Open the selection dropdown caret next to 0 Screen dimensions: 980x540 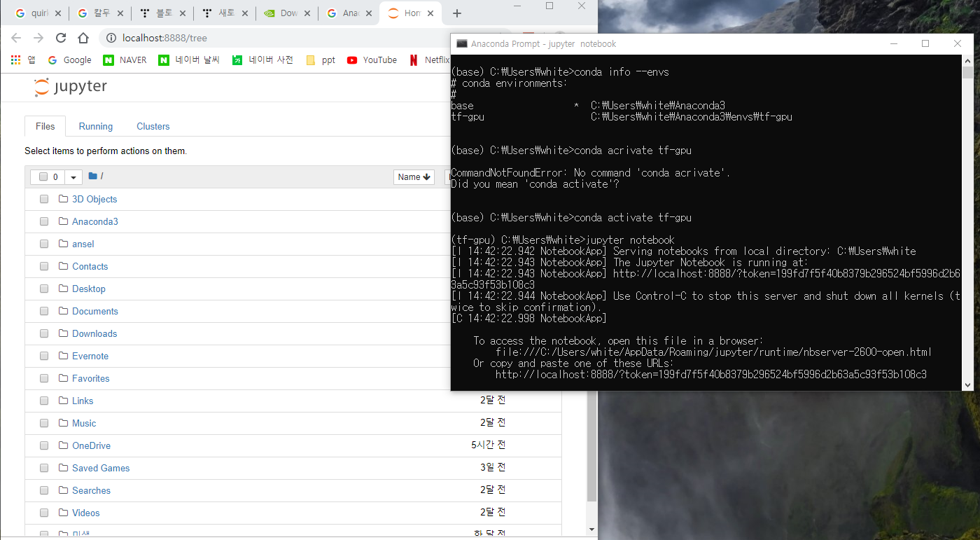73,177
